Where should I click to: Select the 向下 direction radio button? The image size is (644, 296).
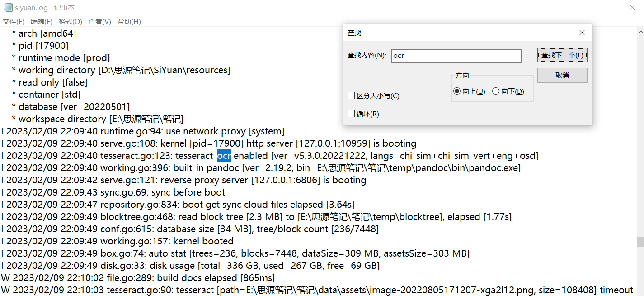(496, 91)
